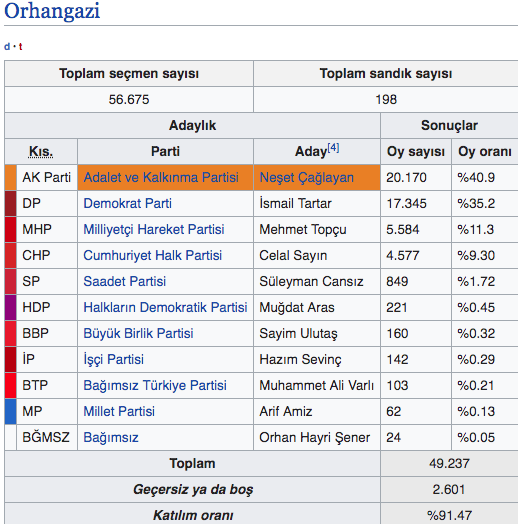518x524 pixels.
Task: Open Neşet Çağlayan candidate link
Action: point(306,177)
